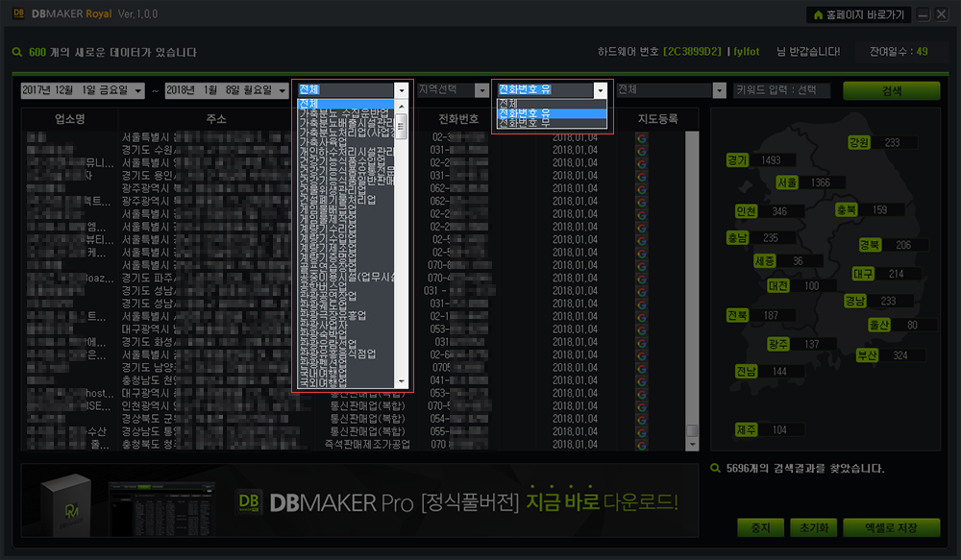Collapse the business category dropdown arrow

[x=402, y=90]
